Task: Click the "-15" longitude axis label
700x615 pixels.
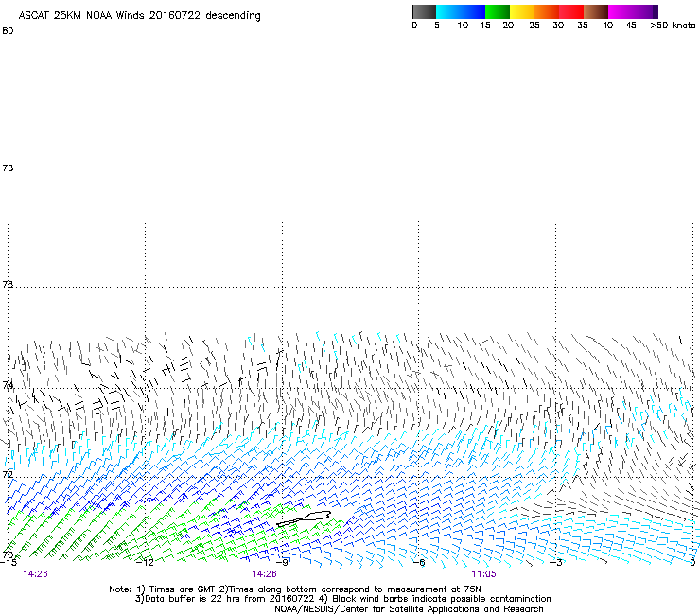Action: (9, 562)
